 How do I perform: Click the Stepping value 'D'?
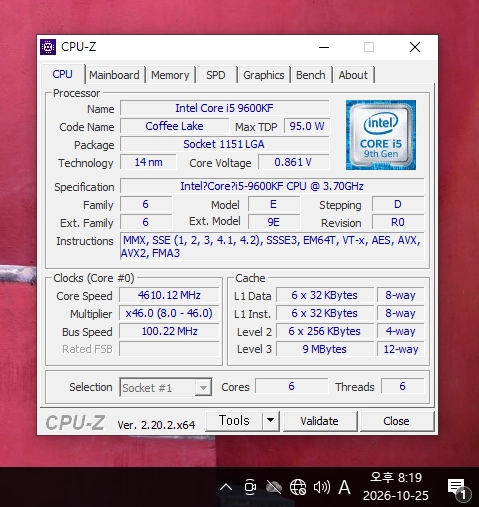coord(398,204)
